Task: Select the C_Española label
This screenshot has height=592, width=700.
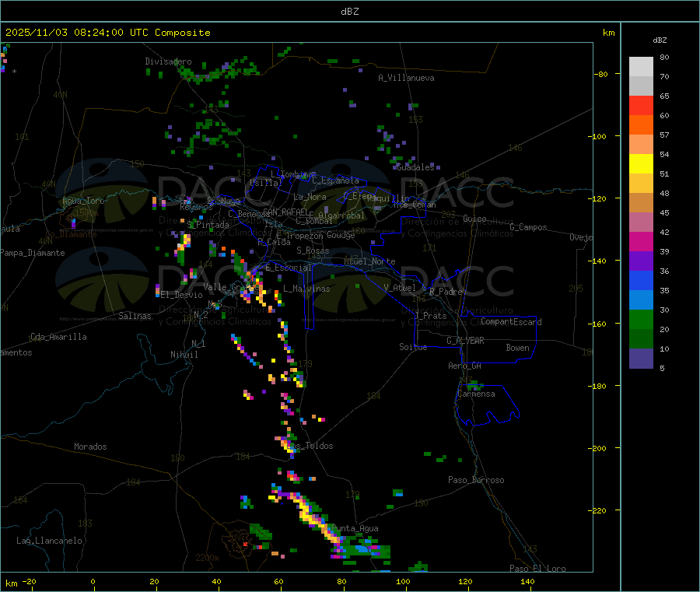Action: point(336,180)
